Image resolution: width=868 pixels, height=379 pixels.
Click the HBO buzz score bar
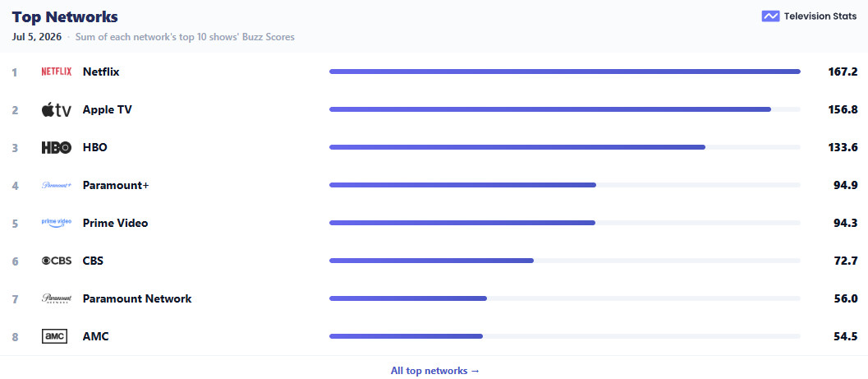pos(565,147)
